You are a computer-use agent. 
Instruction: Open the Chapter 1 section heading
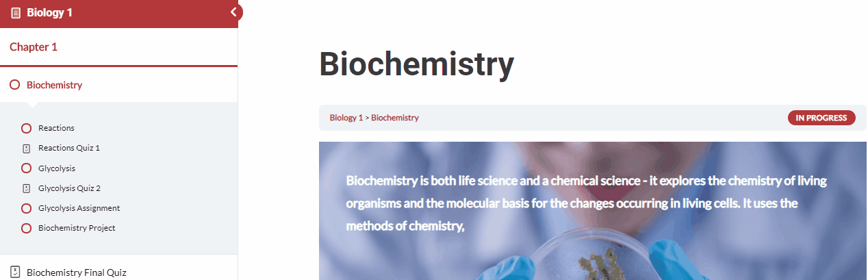pos(34,47)
